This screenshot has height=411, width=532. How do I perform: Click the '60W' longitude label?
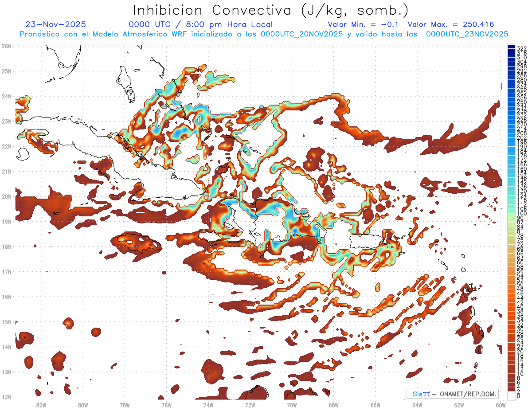pos(501,405)
